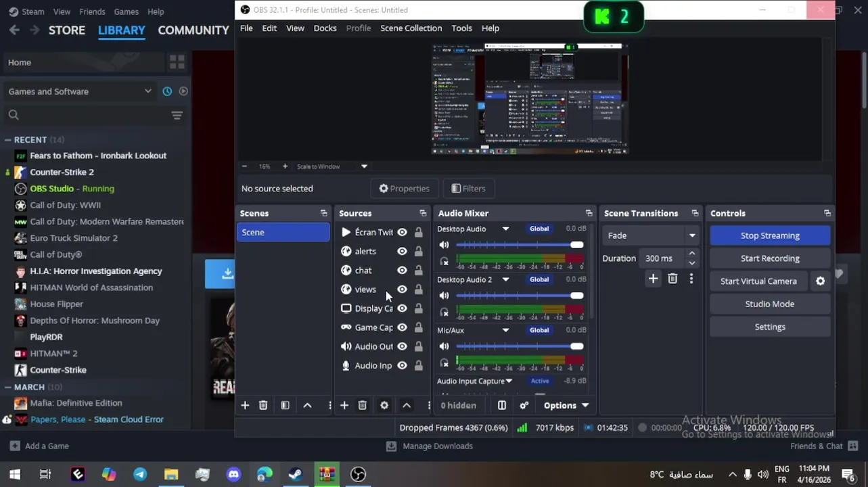Toggle monitoring headphone icon for Desktop Audio
Screen dimensions: 868x487
[x=444, y=262]
